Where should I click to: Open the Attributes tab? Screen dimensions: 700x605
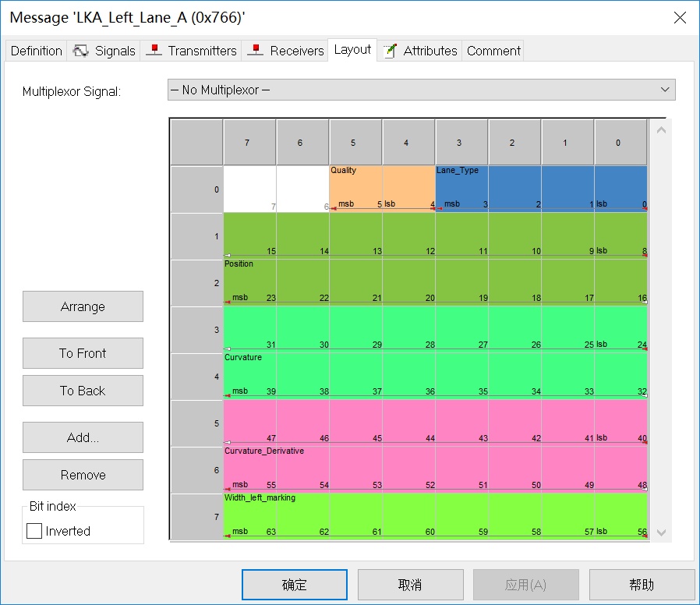point(419,51)
